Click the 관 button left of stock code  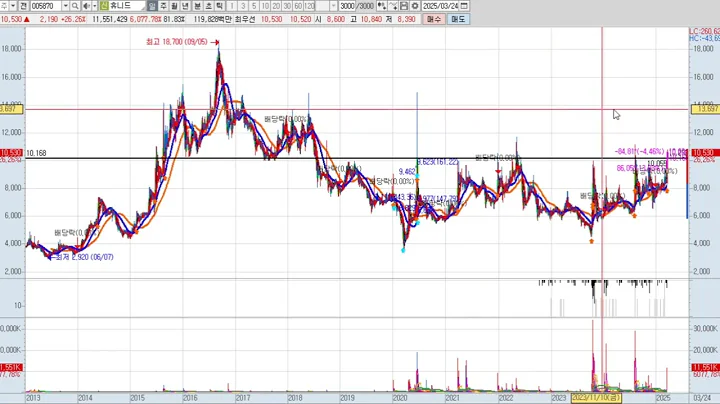tap(23, 6)
